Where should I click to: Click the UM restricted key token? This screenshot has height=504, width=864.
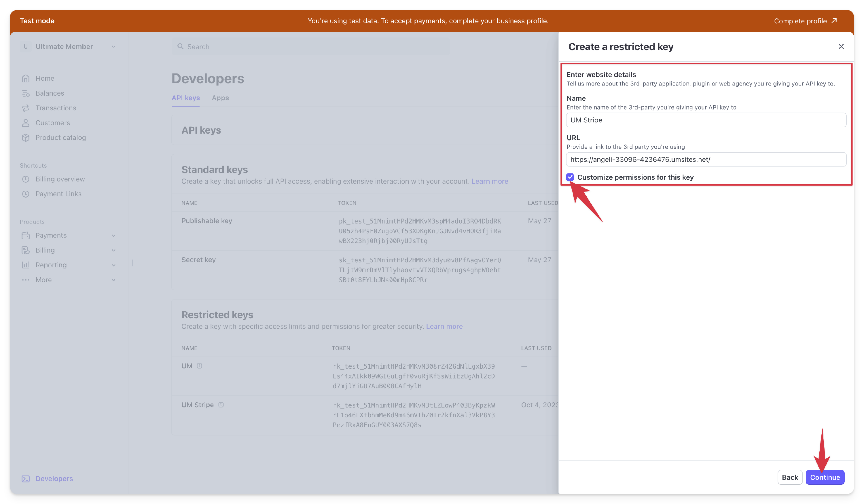414,376
